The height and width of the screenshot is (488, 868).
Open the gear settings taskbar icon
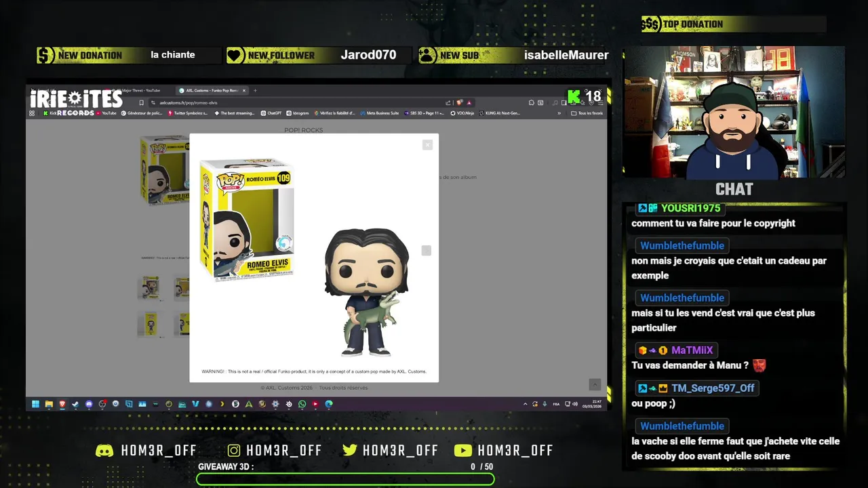[275, 404]
